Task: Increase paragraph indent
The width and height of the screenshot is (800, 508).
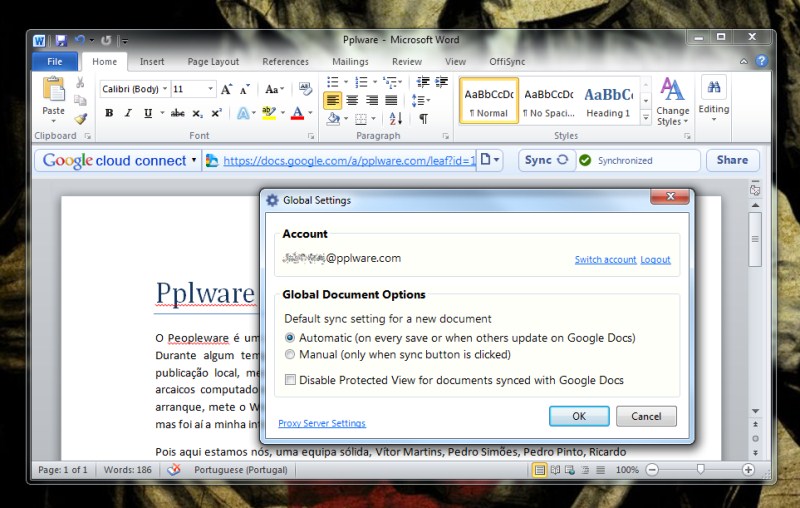Action: click(441, 82)
